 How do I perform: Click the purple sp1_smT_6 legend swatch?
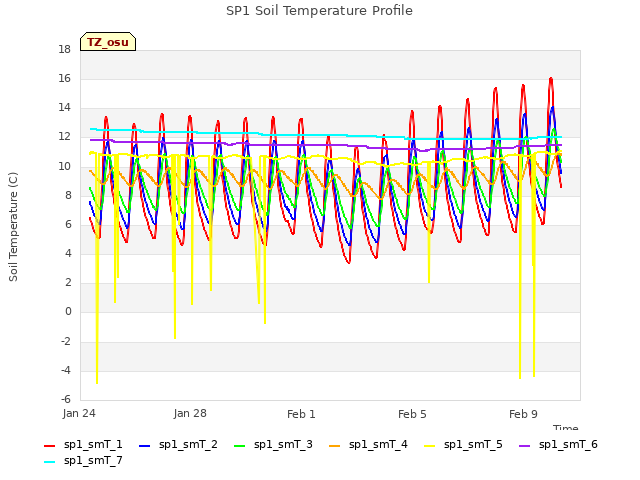click(x=524, y=446)
